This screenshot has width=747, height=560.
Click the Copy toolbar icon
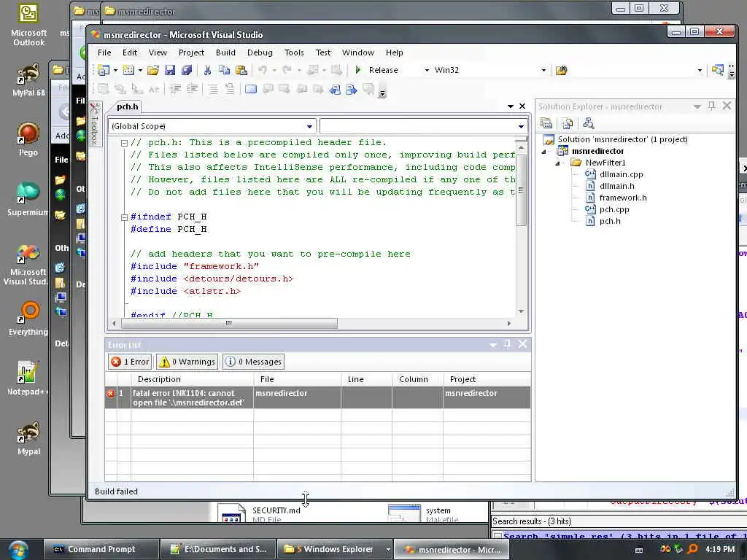tap(224, 70)
